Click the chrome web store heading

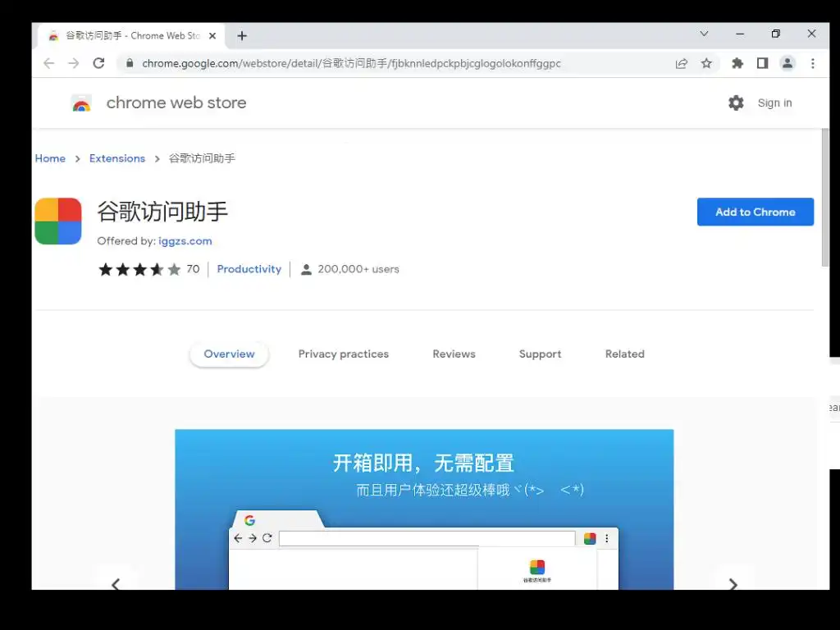pyautogui.click(x=176, y=103)
